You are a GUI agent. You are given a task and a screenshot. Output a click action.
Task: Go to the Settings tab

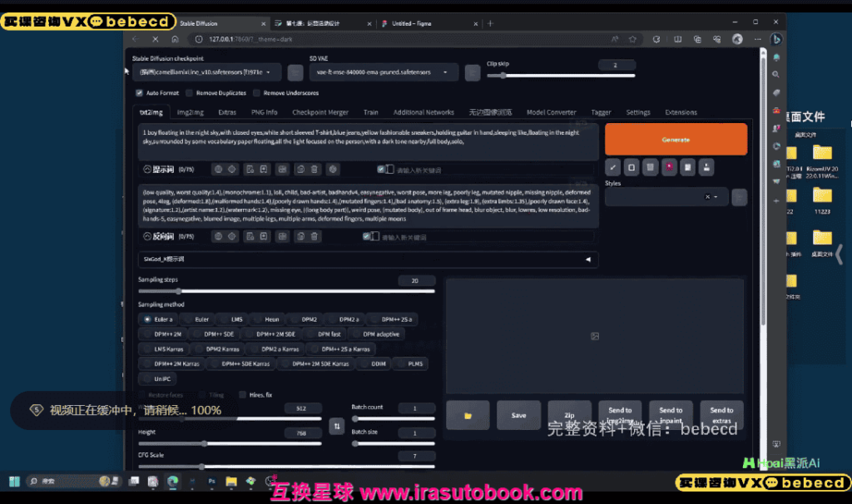click(x=638, y=112)
